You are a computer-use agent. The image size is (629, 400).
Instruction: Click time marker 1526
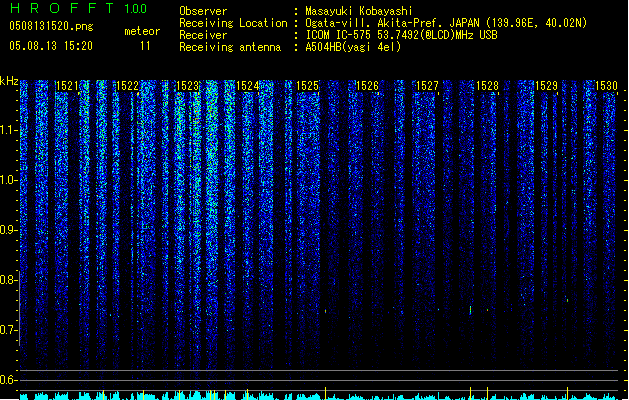click(x=367, y=86)
